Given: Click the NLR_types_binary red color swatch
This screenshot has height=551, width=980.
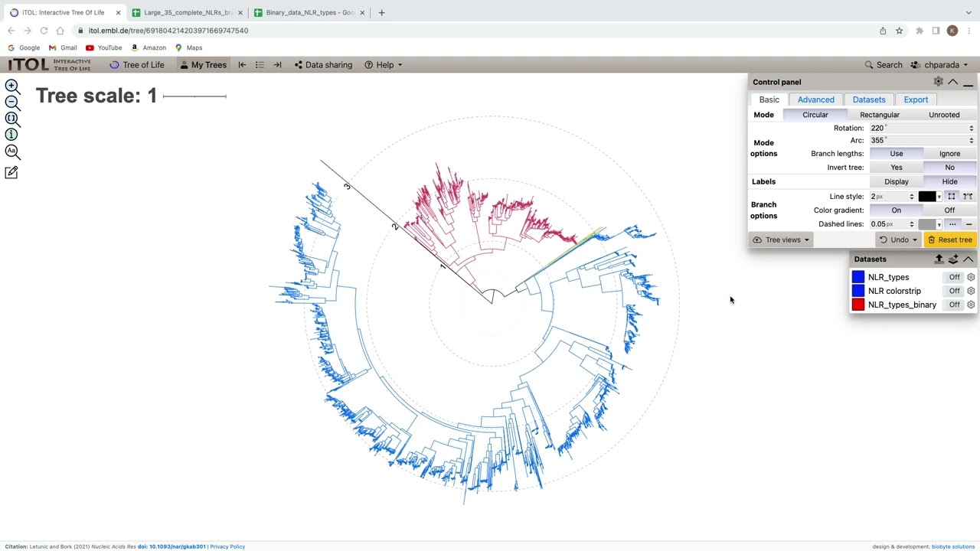Looking at the screenshot, I should click(x=858, y=305).
